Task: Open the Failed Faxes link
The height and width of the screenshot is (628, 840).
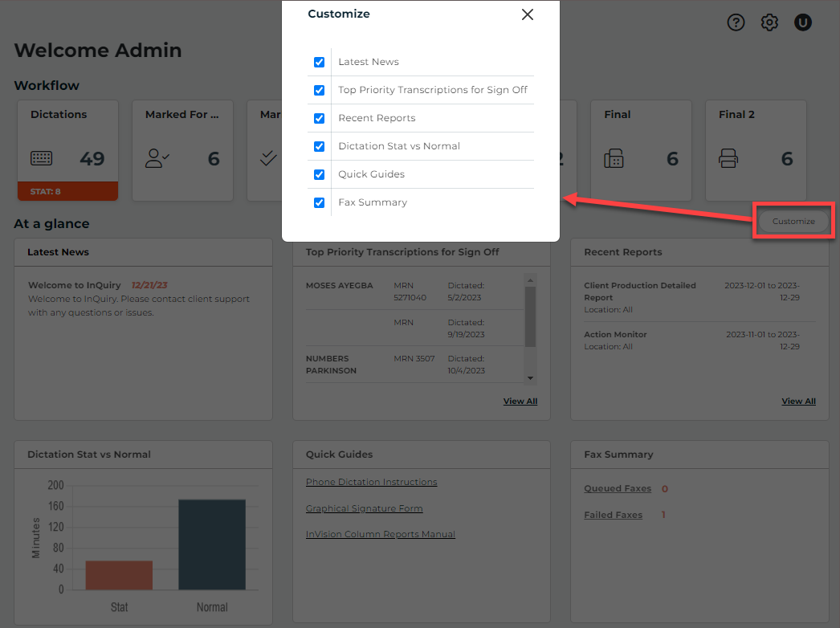Action: coord(613,515)
